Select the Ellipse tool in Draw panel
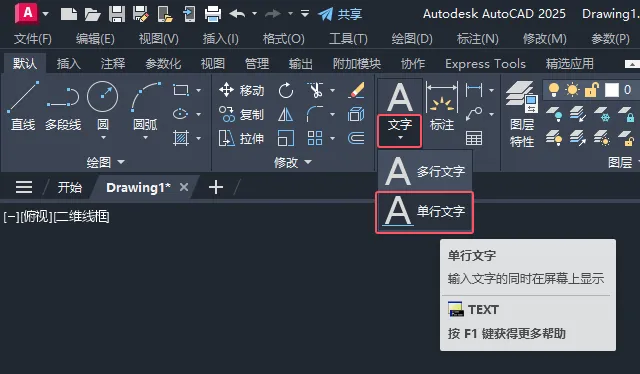 181,114
